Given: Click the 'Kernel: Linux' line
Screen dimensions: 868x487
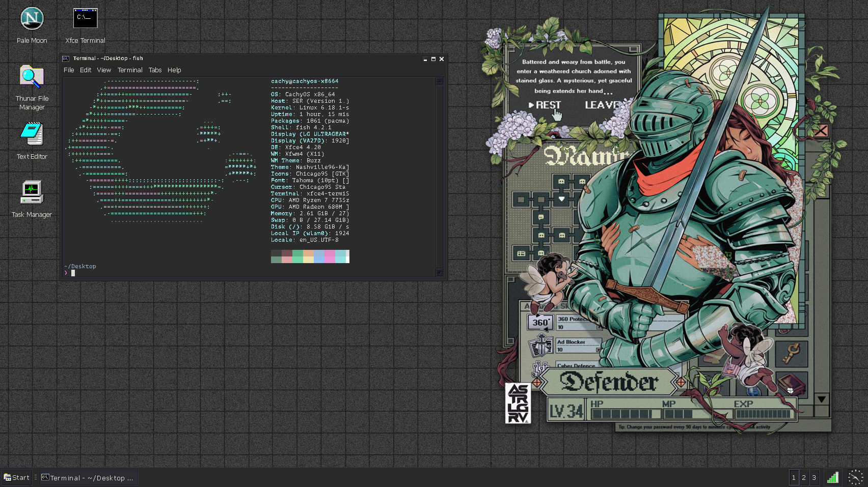Looking at the screenshot, I should pyautogui.click(x=310, y=108).
